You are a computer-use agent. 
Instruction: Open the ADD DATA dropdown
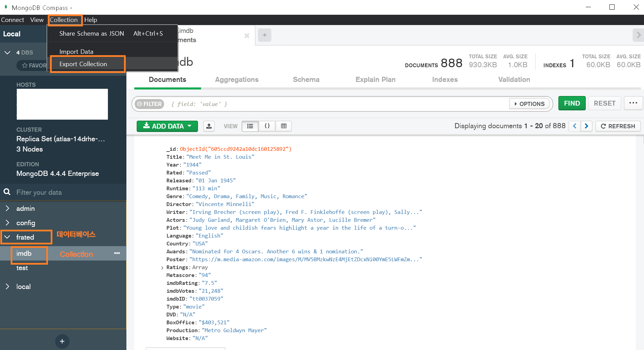[167, 126]
